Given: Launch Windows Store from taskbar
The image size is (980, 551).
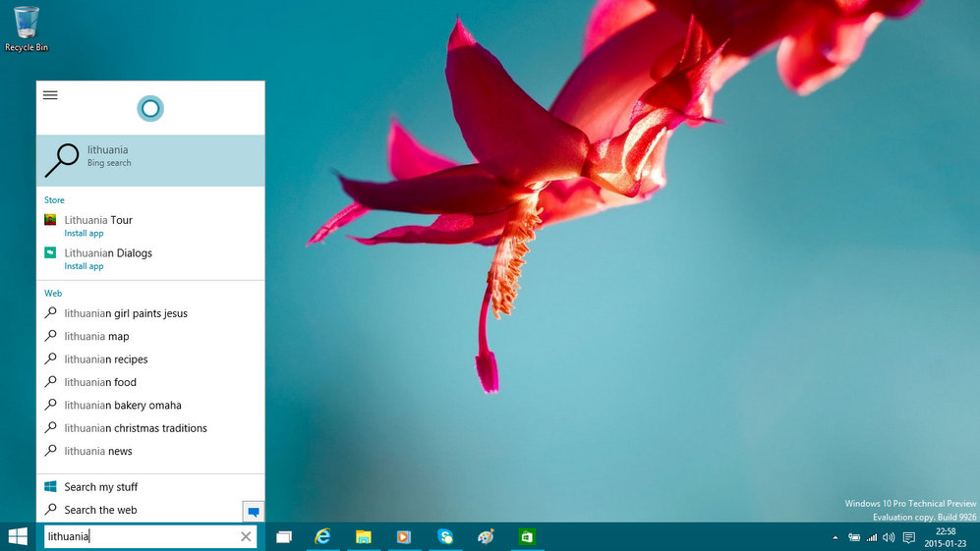Looking at the screenshot, I should (527, 537).
